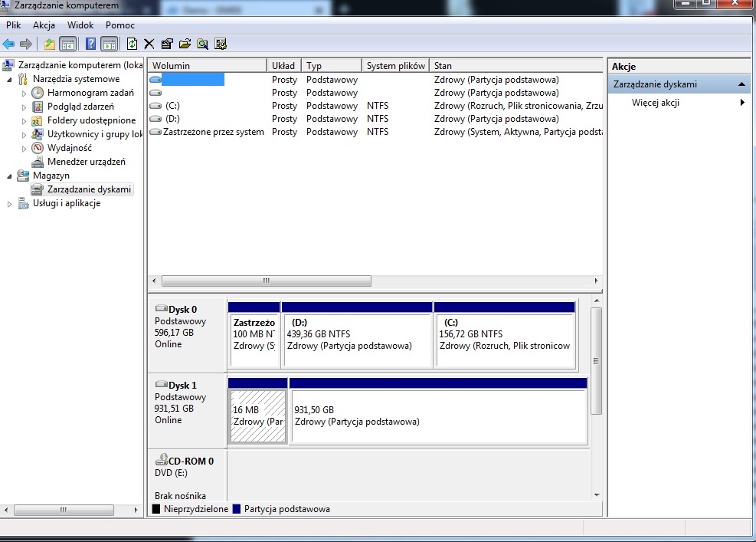Click the disk view vertical scrollbar thumb
Image resolution: width=756 pixels, height=542 pixels.
pyautogui.click(x=597, y=361)
